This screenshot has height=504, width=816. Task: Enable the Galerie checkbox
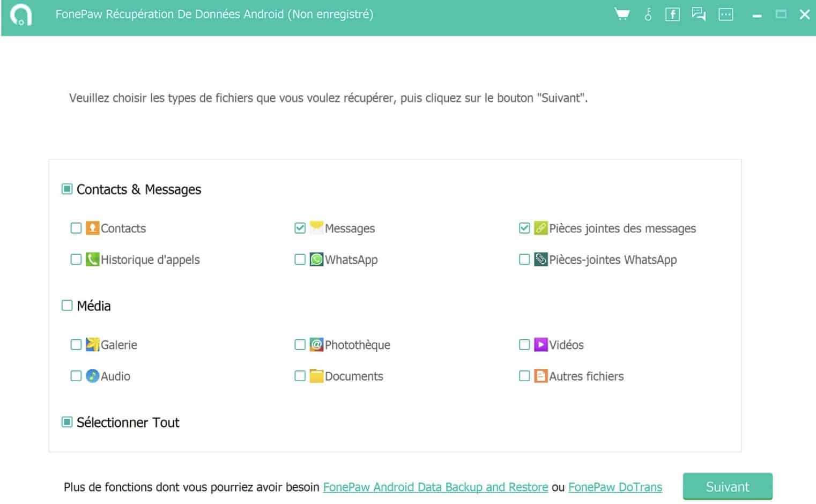[76, 344]
